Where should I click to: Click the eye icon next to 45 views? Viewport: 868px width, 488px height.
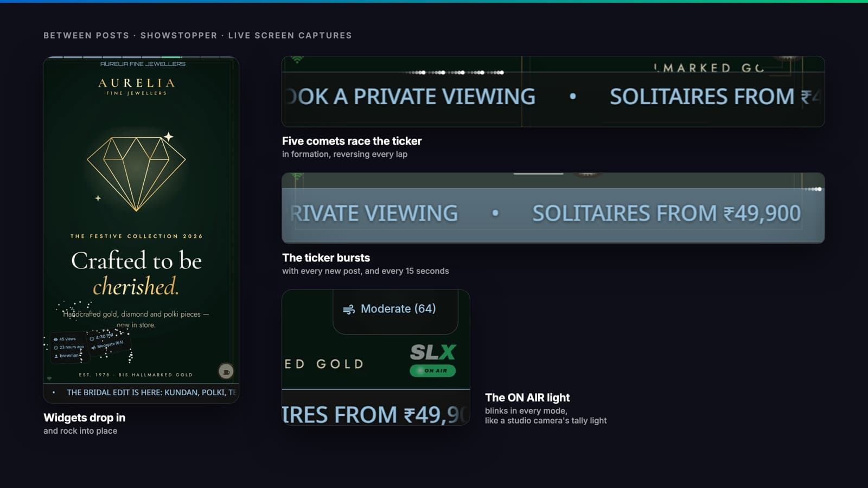[55, 339]
